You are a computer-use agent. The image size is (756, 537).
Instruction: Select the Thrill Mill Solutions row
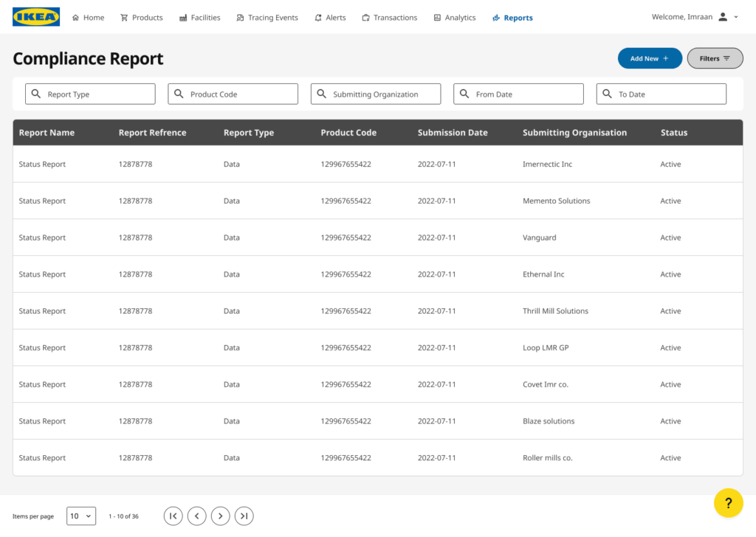378,311
